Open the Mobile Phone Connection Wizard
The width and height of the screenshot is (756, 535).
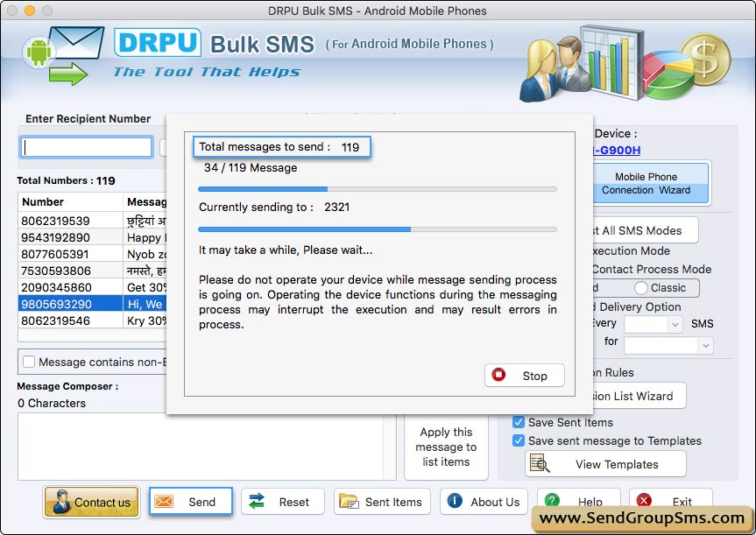tap(650, 183)
